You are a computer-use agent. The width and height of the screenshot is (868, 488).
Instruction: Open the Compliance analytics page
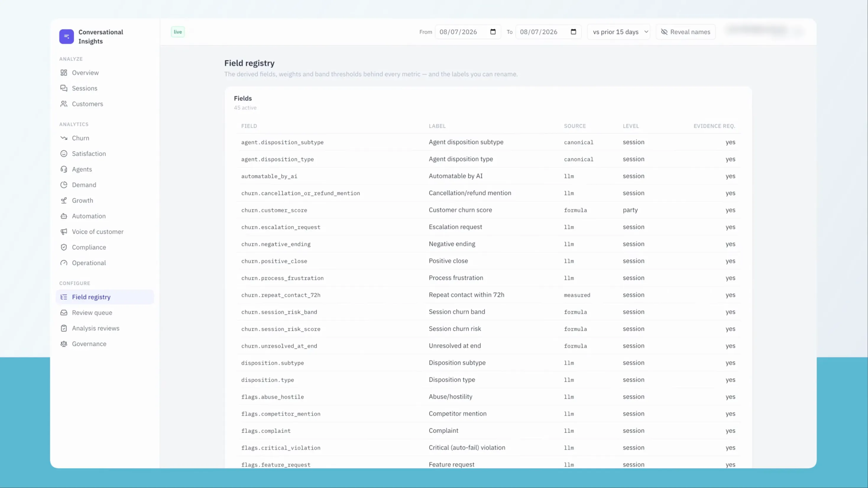(x=105, y=247)
